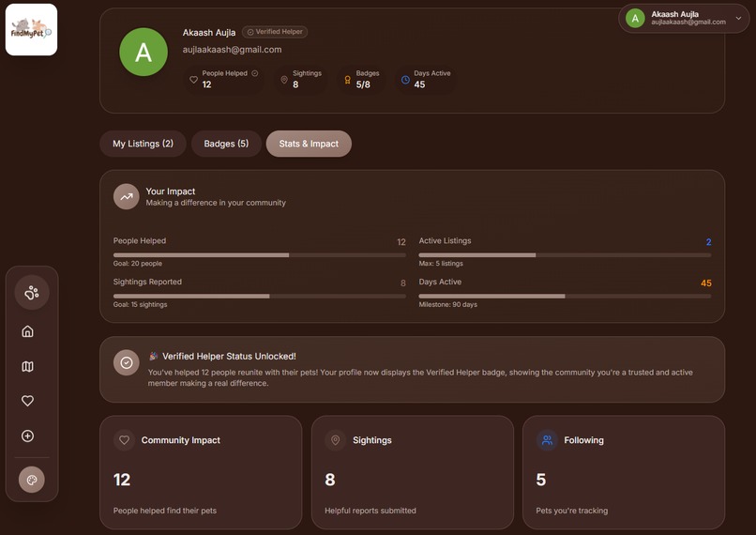Open the Community Impact card

[201, 472]
